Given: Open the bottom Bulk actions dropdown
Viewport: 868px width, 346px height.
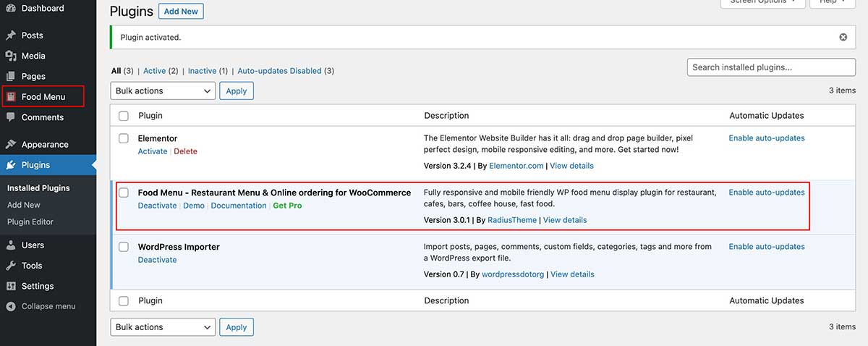Looking at the screenshot, I should pyautogui.click(x=163, y=327).
